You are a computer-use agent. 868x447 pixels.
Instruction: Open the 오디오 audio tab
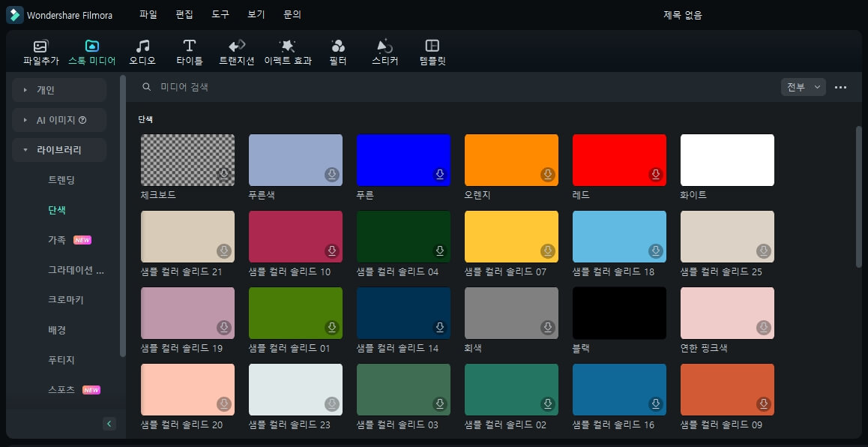(142, 53)
